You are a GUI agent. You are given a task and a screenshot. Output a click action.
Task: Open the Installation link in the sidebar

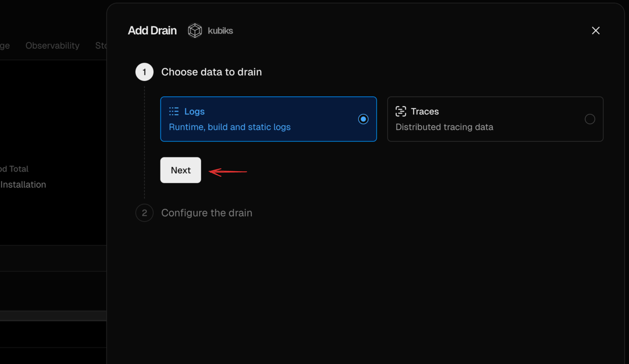[23, 184]
